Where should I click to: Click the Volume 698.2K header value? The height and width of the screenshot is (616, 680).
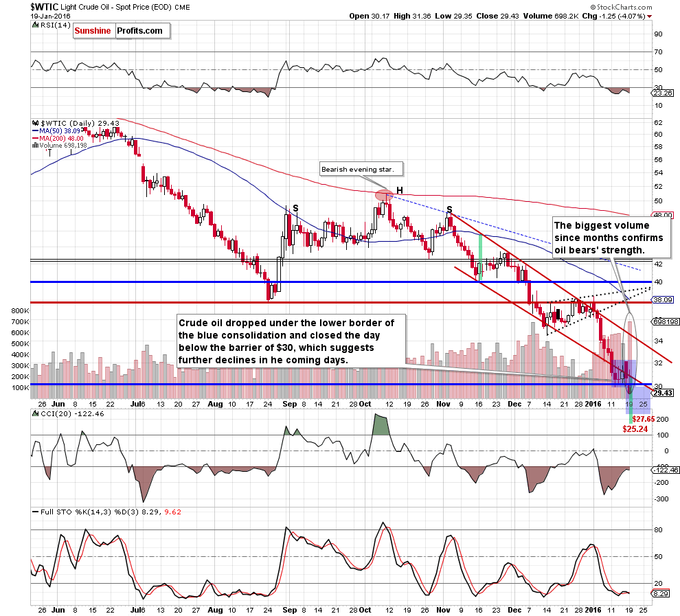click(x=551, y=16)
